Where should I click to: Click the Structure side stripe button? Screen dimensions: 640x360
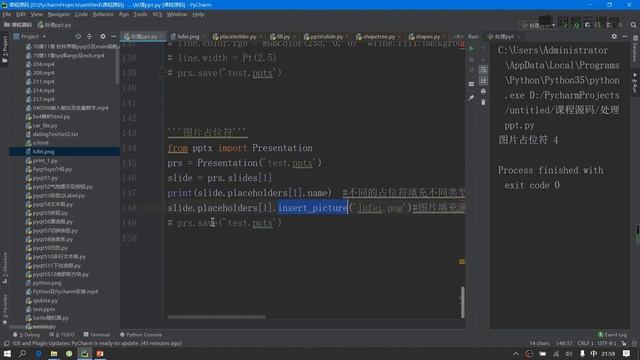4,267
